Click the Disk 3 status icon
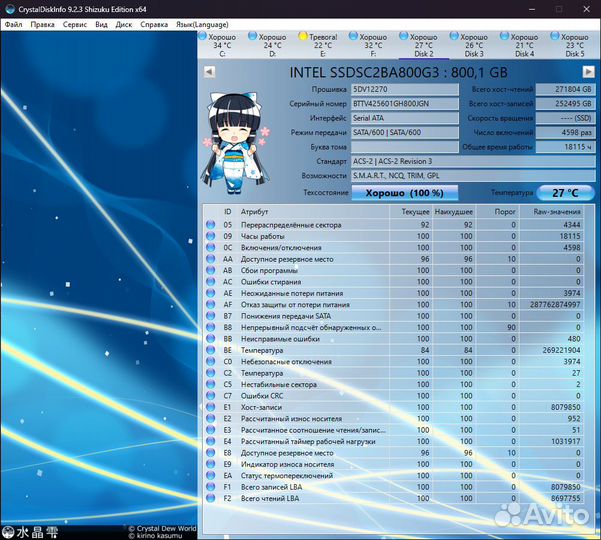Screen dimensions: 601x540 tap(457, 37)
